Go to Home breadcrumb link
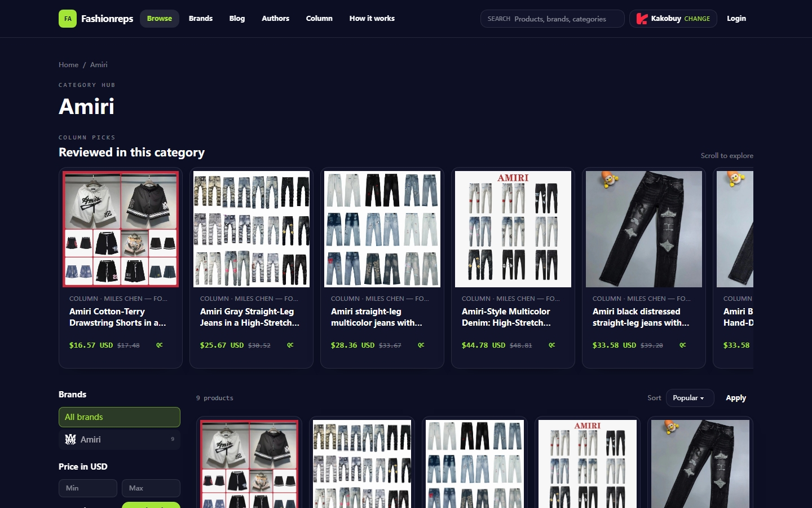 [x=69, y=65]
